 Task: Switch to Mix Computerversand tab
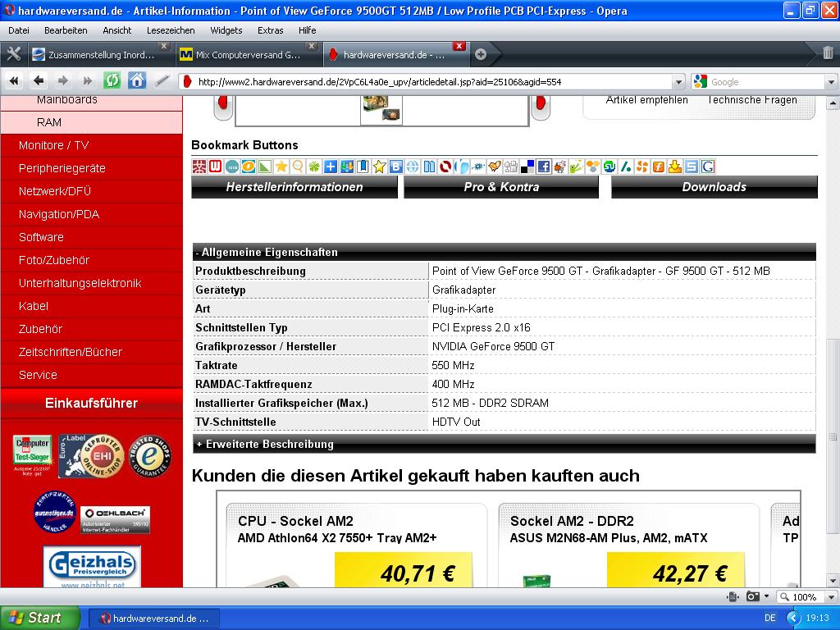click(248, 55)
